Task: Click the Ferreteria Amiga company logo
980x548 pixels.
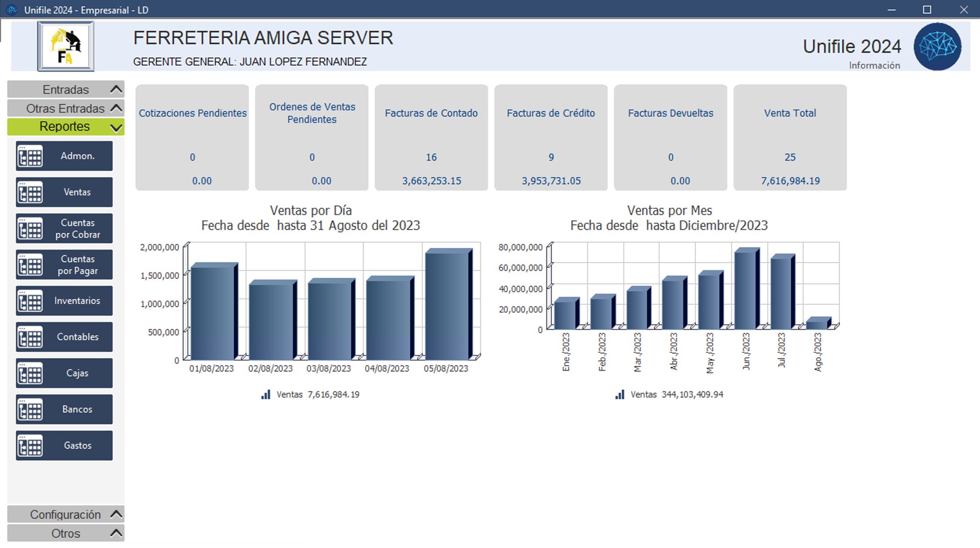Action: pyautogui.click(x=66, y=47)
